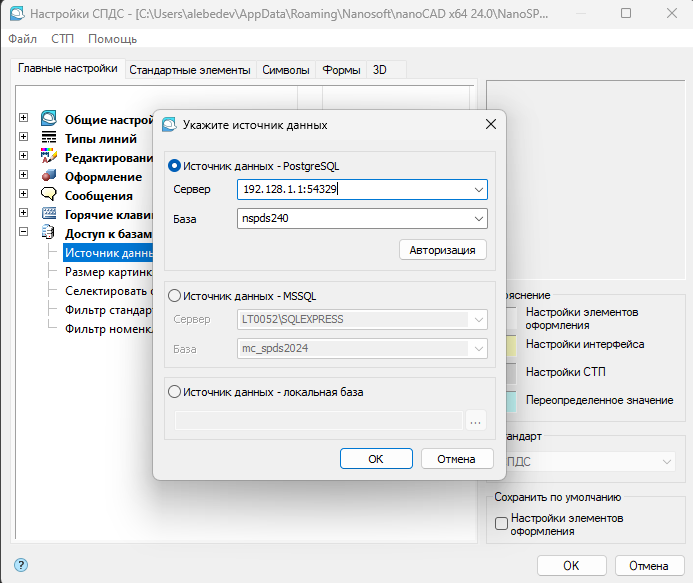Select the MSSQL data source radio button
The image size is (693, 583).
175,295
